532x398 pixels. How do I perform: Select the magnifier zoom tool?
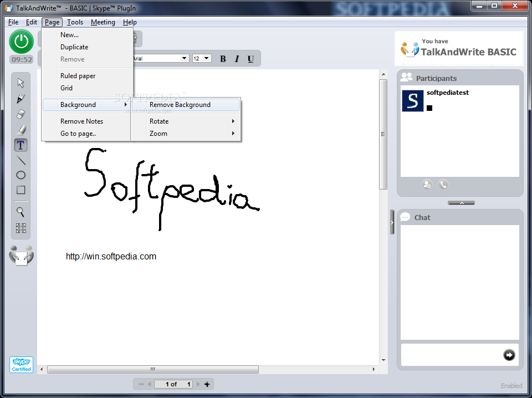tap(21, 212)
